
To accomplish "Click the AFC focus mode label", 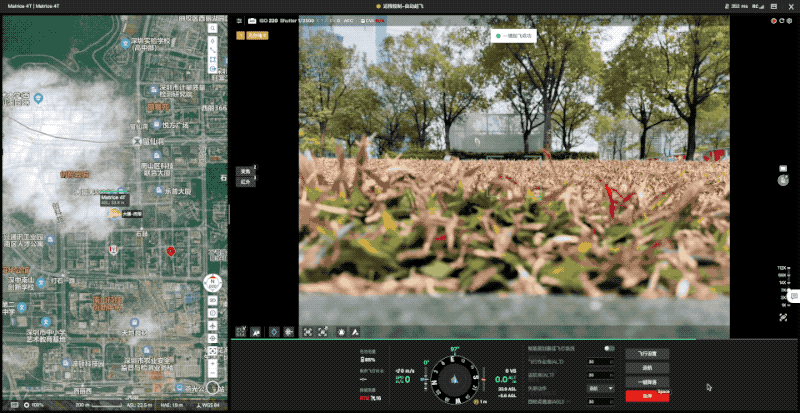I will click(x=349, y=21).
